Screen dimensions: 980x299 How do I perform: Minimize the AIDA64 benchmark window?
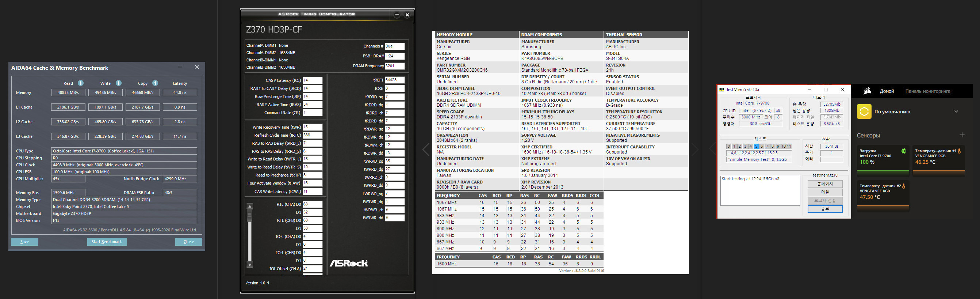pos(180,67)
